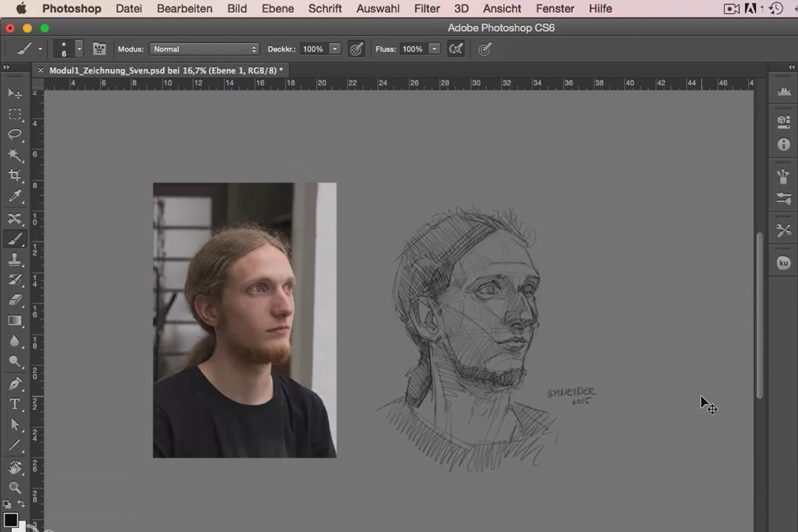Swap foreground and background colors
798x532 pixels.
[x=21, y=503]
